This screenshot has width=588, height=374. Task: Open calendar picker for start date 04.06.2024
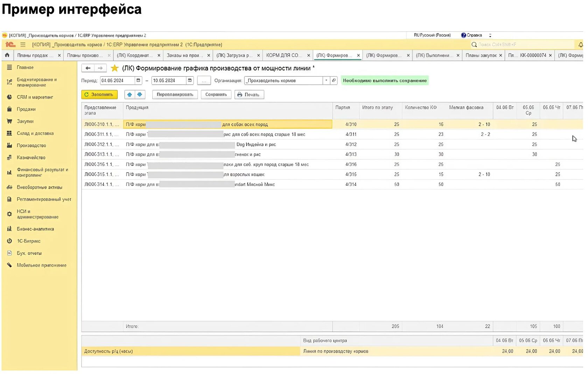138,80
